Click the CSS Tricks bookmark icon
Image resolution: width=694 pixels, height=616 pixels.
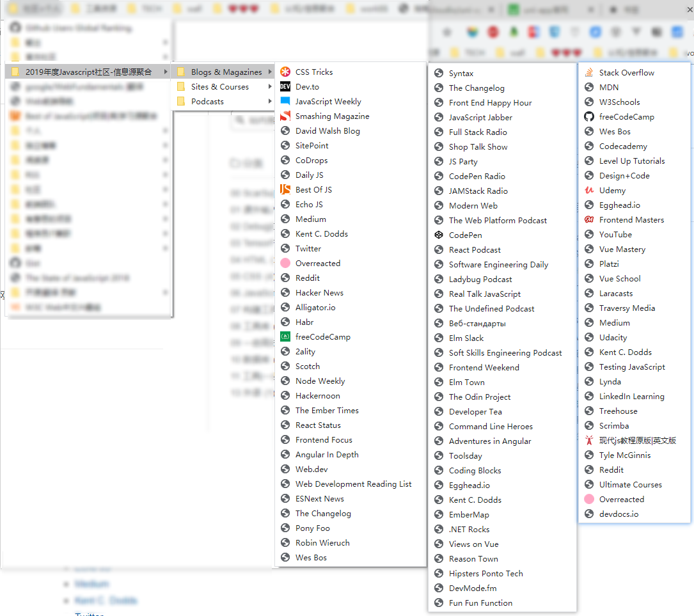pos(285,72)
